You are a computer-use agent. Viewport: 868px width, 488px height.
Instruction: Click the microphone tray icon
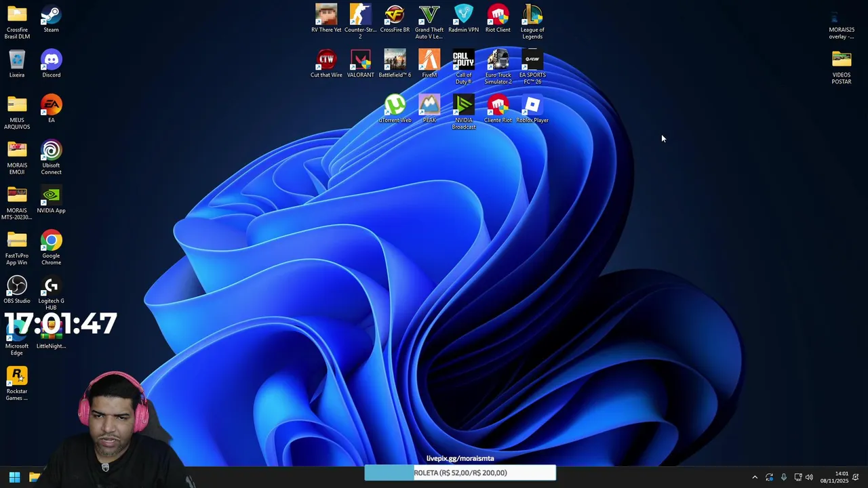[784, 477]
